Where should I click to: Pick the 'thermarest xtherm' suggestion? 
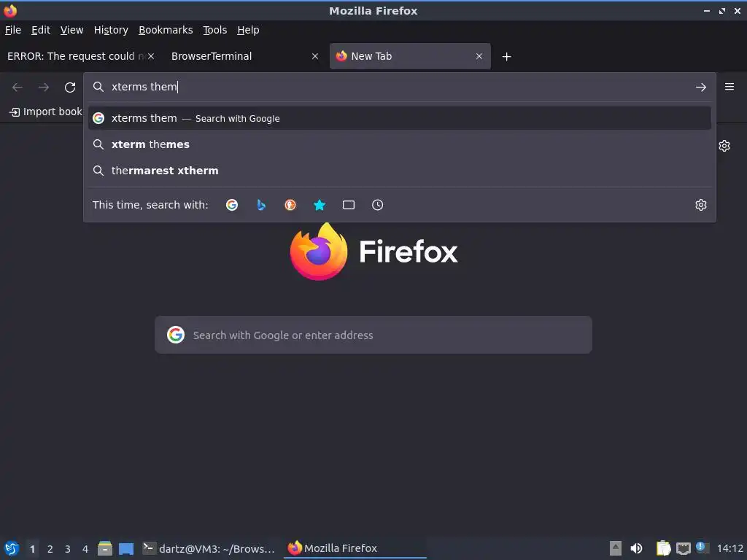pos(399,171)
